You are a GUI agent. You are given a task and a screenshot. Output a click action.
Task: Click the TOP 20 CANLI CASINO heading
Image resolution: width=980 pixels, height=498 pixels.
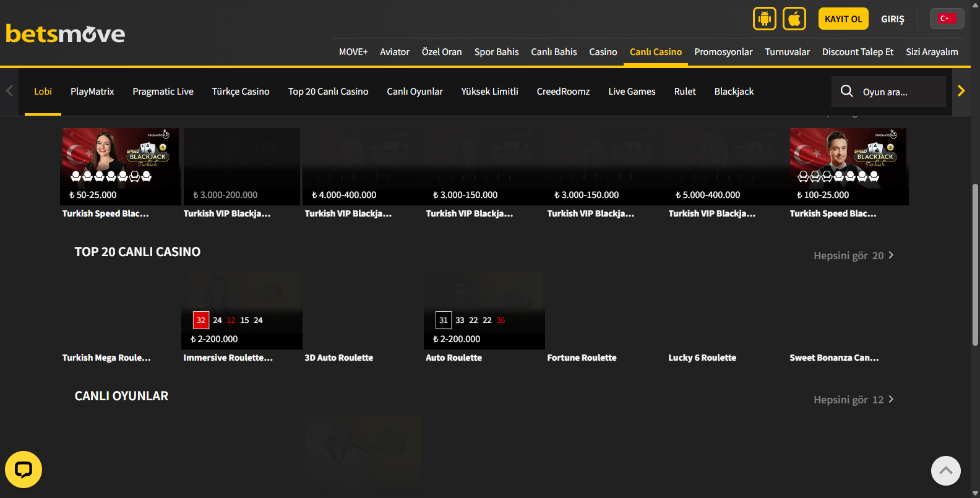point(137,252)
